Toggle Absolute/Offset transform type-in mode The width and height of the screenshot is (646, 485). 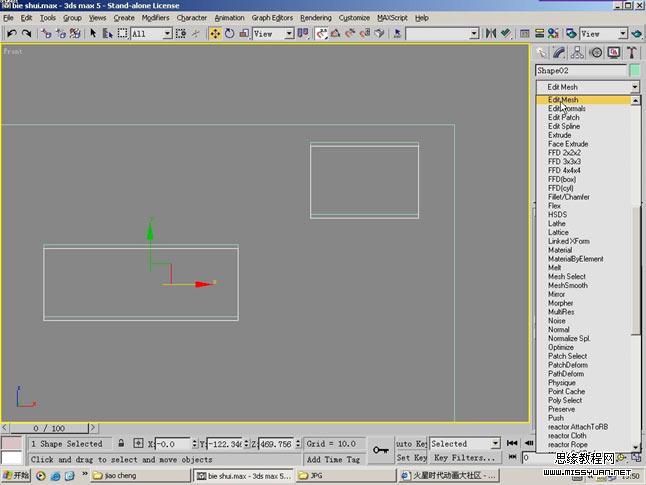[x=138, y=443]
